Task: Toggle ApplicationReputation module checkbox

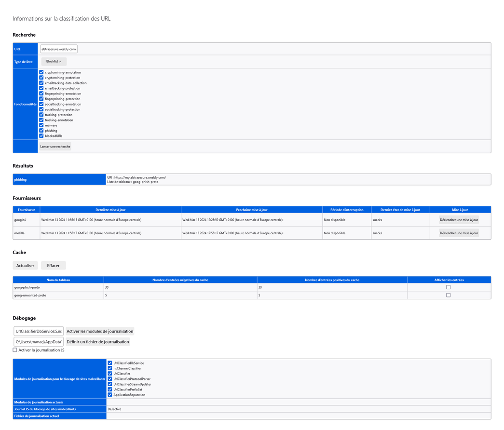Action: pyautogui.click(x=110, y=395)
